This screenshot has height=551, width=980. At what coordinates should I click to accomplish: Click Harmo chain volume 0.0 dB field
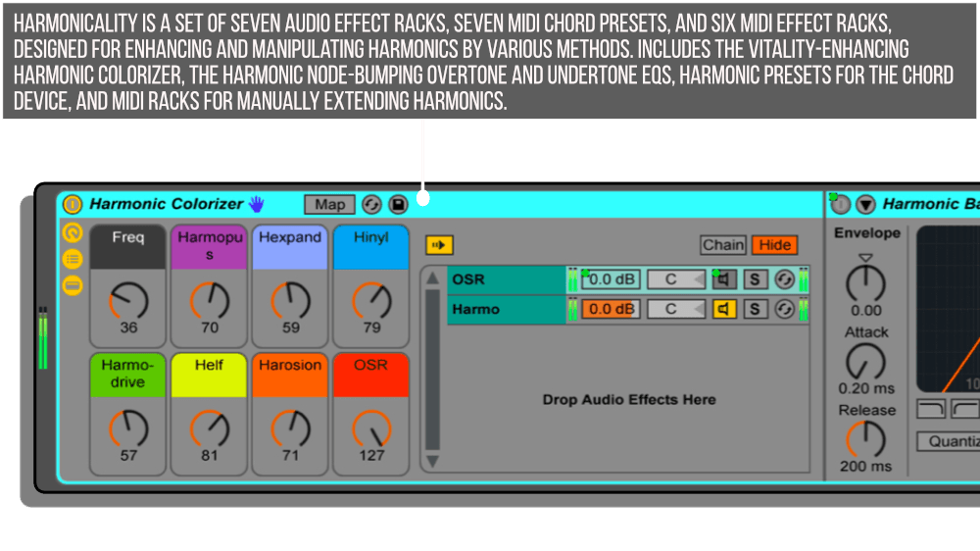(611, 309)
